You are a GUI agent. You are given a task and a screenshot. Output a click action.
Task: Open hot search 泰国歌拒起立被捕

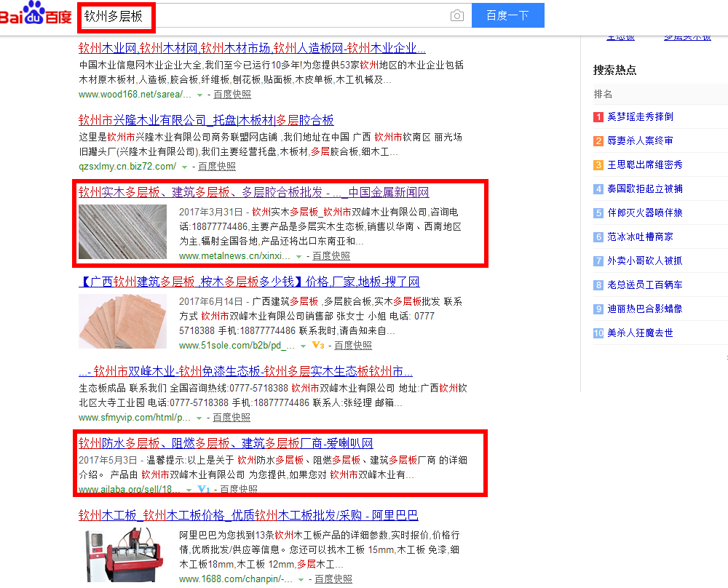(x=645, y=189)
